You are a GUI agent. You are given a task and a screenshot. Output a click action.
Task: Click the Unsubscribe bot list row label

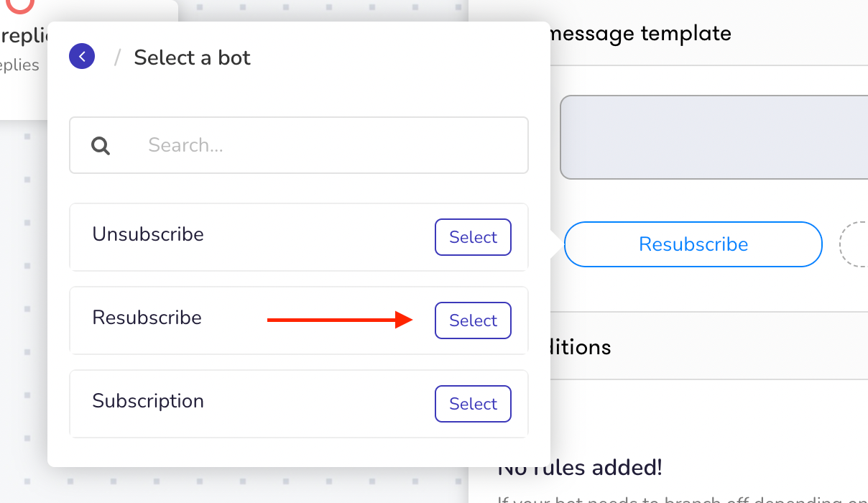pyautogui.click(x=148, y=234)
